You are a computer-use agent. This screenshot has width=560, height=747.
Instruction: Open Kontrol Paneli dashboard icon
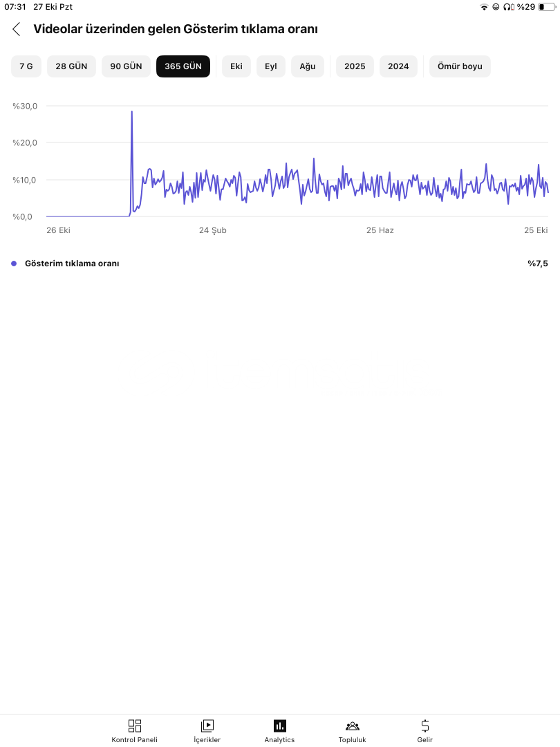pos(135,726)
